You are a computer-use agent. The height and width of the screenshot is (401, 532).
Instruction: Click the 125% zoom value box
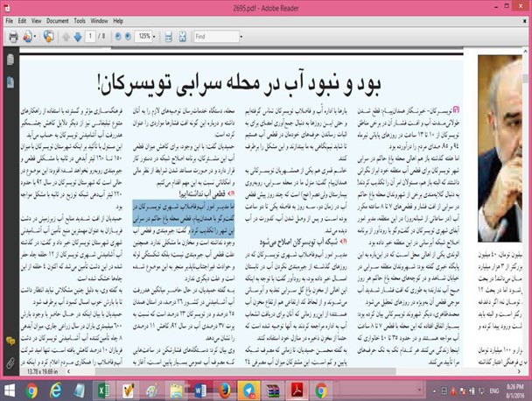143,36
